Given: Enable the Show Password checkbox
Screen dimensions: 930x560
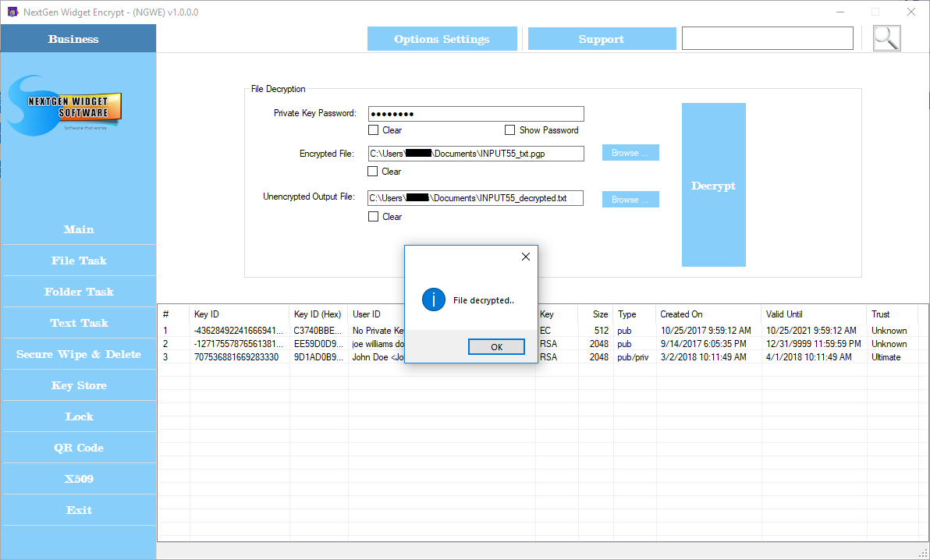Looking at the screenshot, I should point(509,130).
